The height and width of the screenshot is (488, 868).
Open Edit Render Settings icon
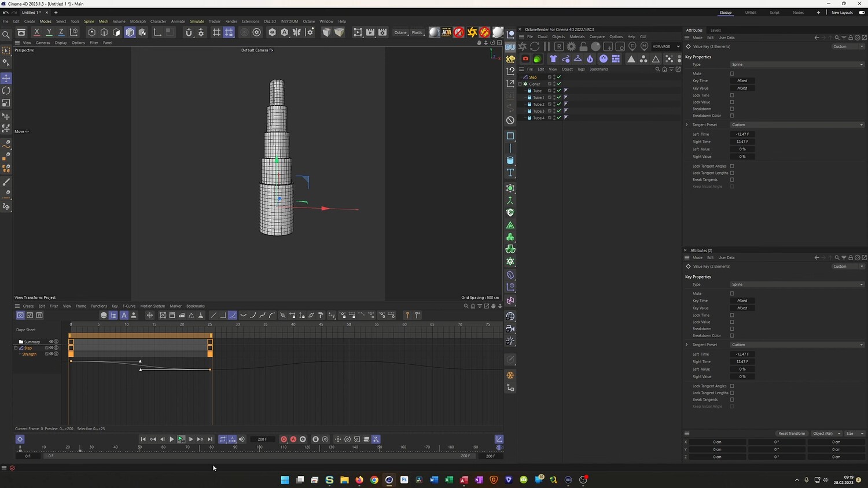(x=382, y=32)
